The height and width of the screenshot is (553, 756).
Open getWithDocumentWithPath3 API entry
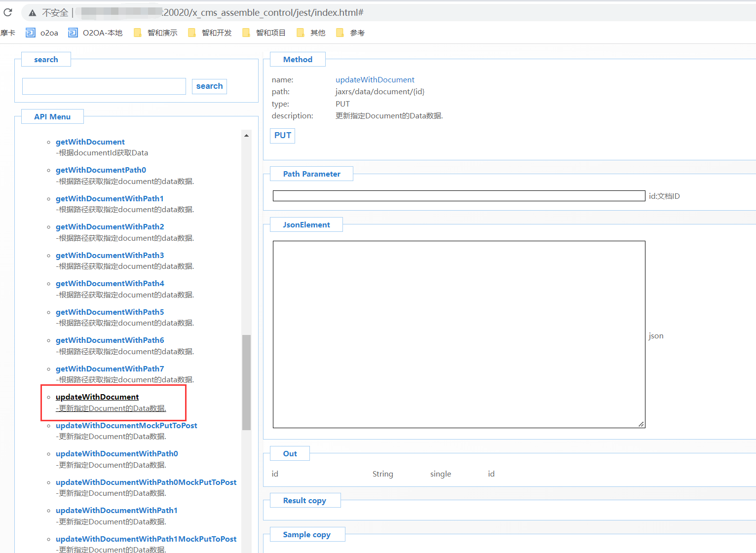tap(110, 256)
